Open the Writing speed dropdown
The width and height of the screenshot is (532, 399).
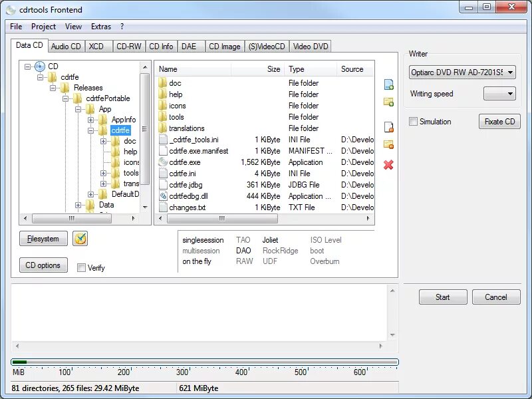[499, 94]
